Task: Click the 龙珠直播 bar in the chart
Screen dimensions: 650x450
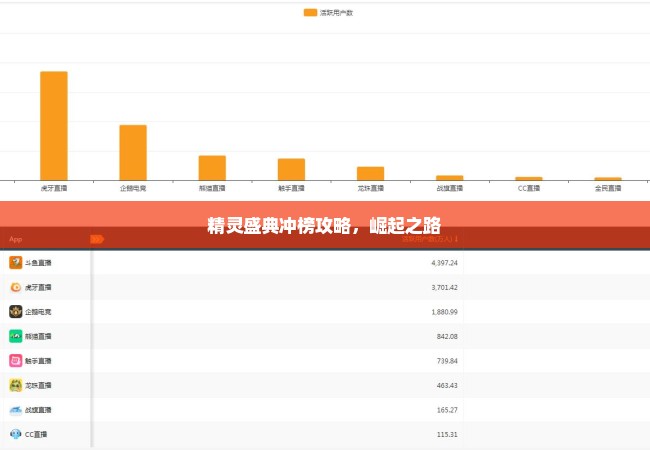Action: point(371,174)
